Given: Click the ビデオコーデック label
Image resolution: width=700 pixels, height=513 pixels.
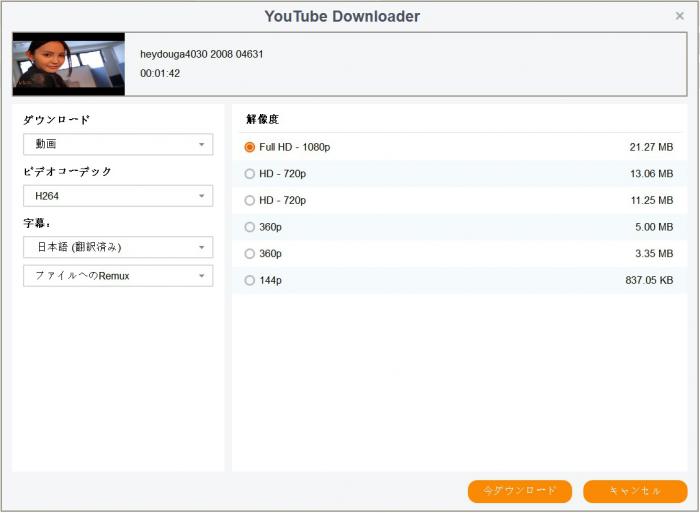Looking at the screenshot, I should 67,171.
